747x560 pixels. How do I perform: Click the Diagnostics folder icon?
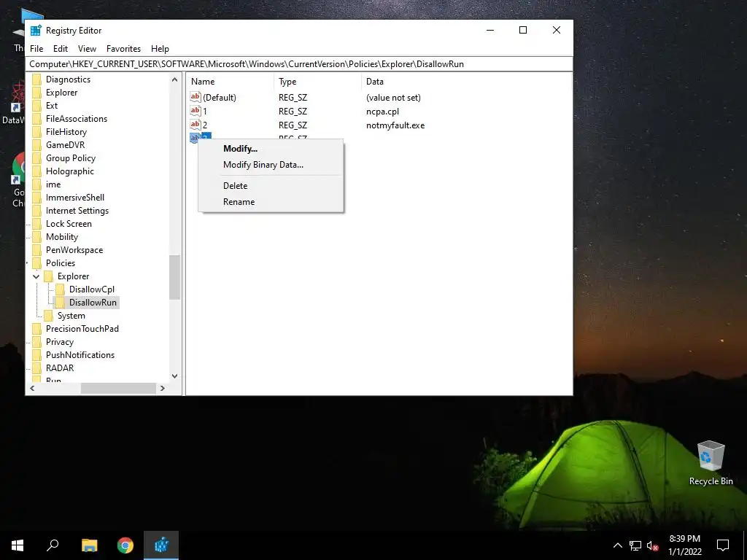(36, 79)
